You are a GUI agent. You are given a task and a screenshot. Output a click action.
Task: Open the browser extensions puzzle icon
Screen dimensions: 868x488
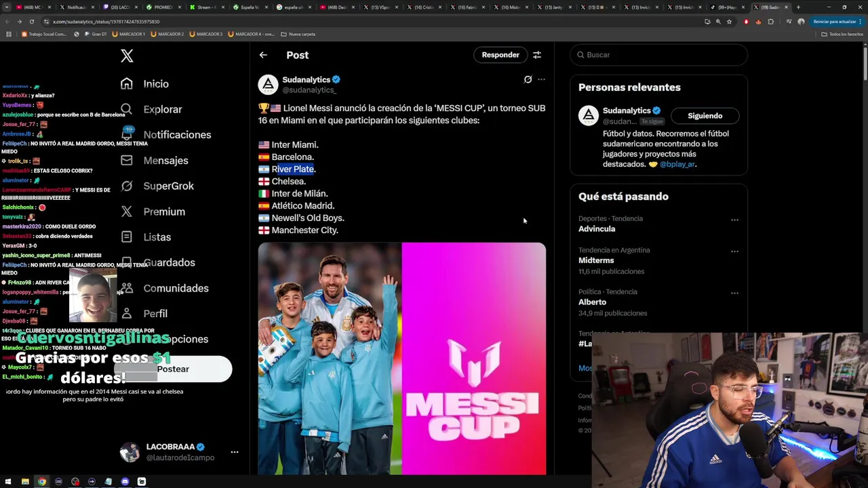[770, 22]
